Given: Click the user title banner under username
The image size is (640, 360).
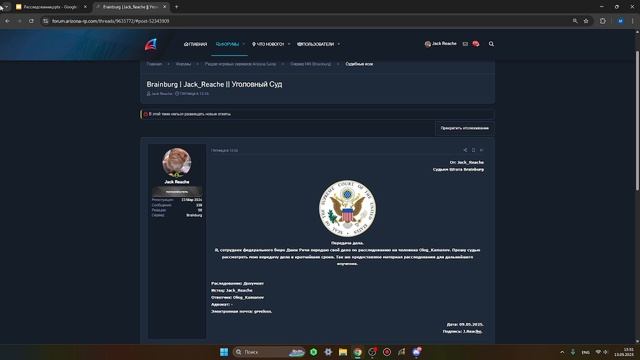Looking at the screenshot, I should tap(177, 191).
